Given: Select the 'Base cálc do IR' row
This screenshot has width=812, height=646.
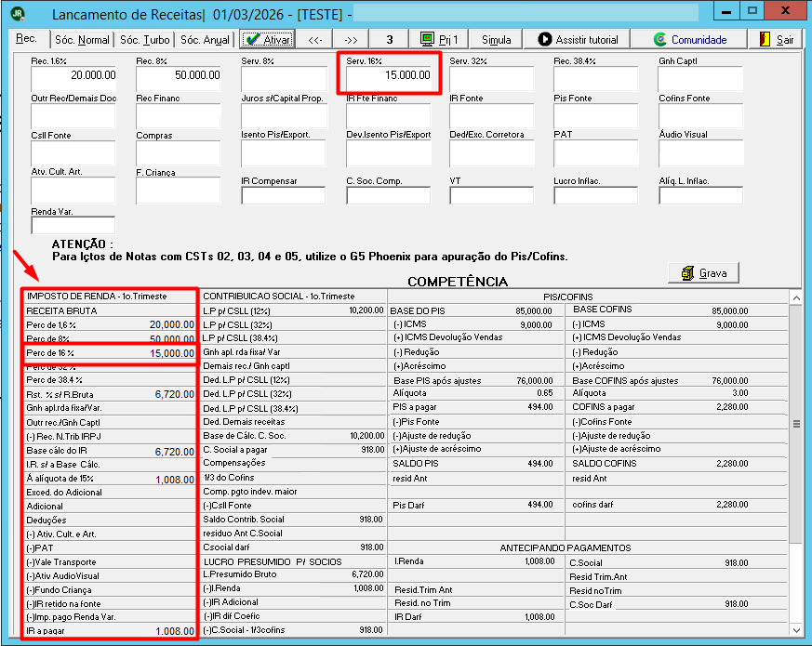Looking at the screenshot, I should click(x=111, y=451).
